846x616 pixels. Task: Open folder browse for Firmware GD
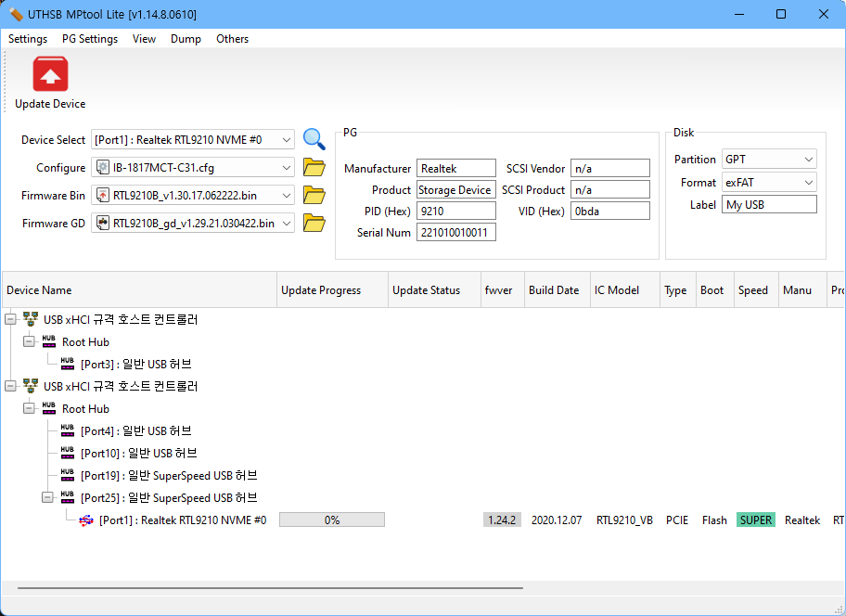click(314, 223)
